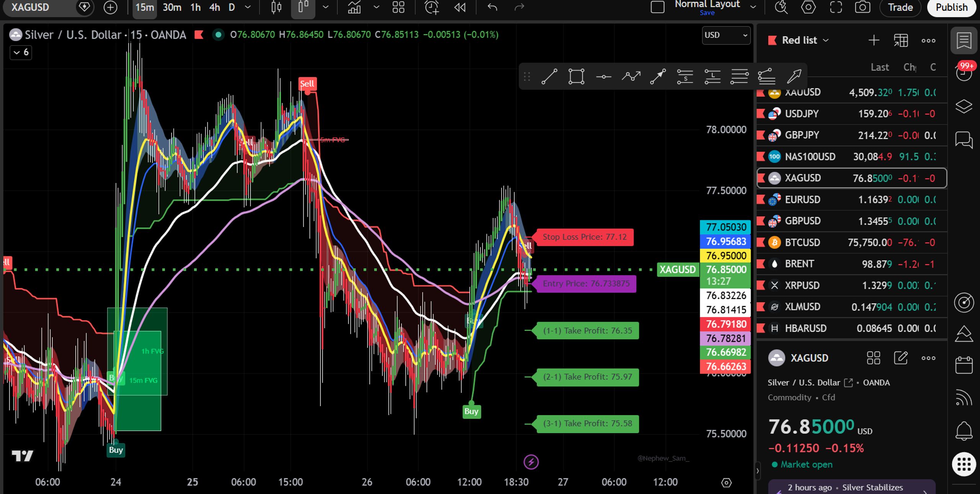Select the short position tool marked S

685,77
